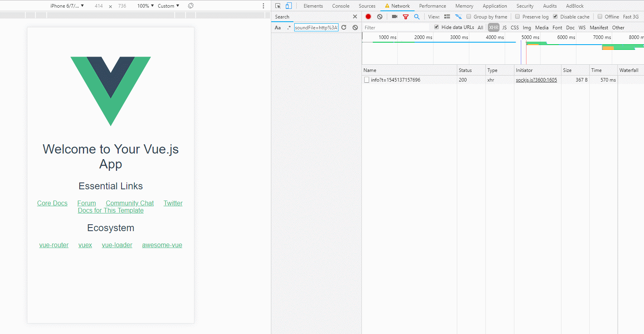Screen dimensions: 644x334
Task: Toggle the Hide data URLs checkbox
Action: (x=437, y=27)
